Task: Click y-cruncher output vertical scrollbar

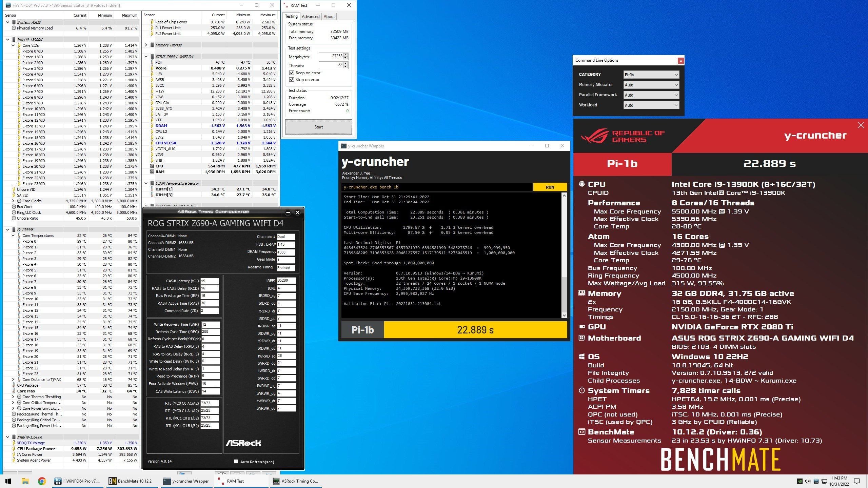Action: (564, 256)
